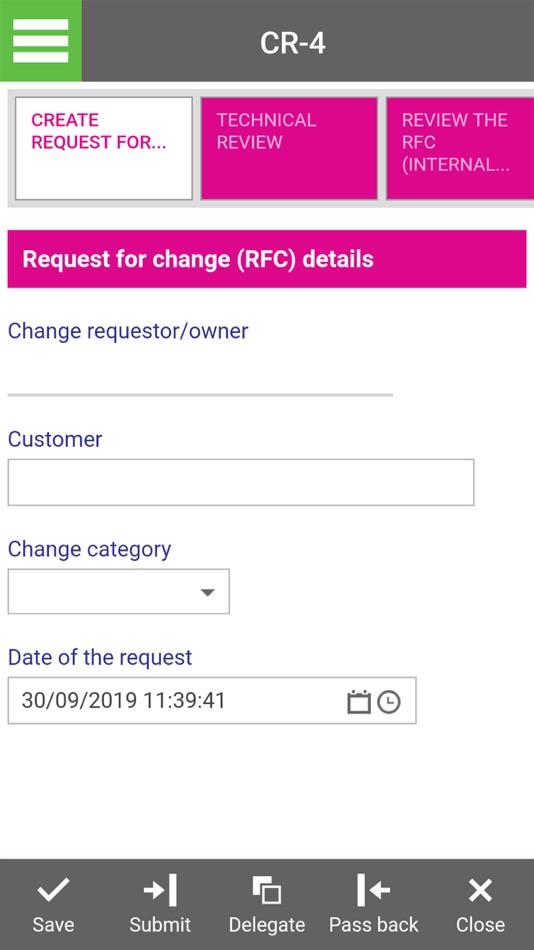Tap the Delegate overlapping squares icon

click(x=267, y=890)
